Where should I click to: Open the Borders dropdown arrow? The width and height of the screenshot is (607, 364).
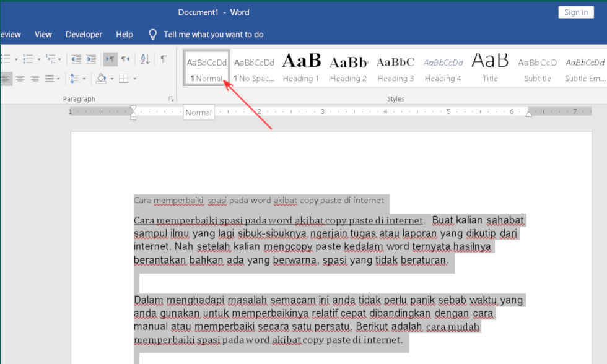(135, 79)
